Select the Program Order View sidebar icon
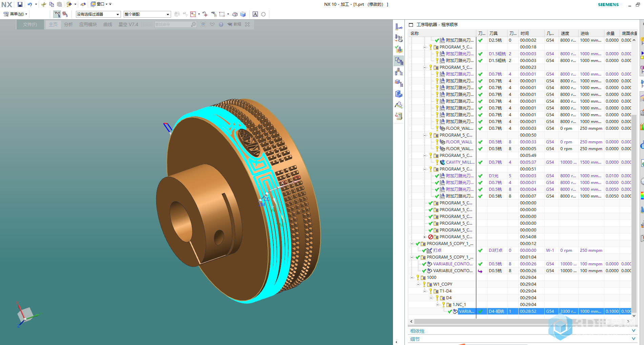644x345 pixels. click(399, 61)
